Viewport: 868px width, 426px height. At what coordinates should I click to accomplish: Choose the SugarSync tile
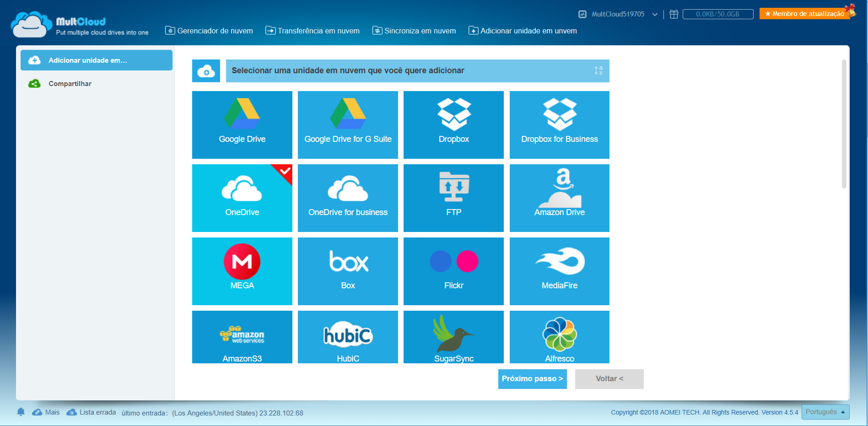[453, 337]
